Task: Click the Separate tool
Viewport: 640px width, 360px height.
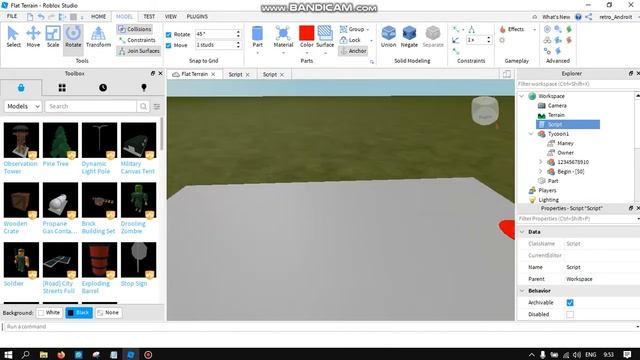Action: click(x=433, y=37)
